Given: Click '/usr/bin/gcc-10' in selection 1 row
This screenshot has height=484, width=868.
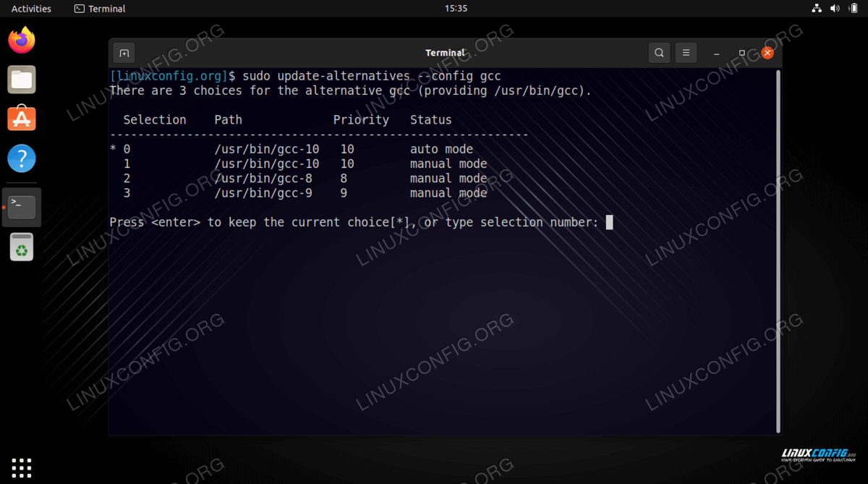Looking at the screenshot, I should click(267, 164).
